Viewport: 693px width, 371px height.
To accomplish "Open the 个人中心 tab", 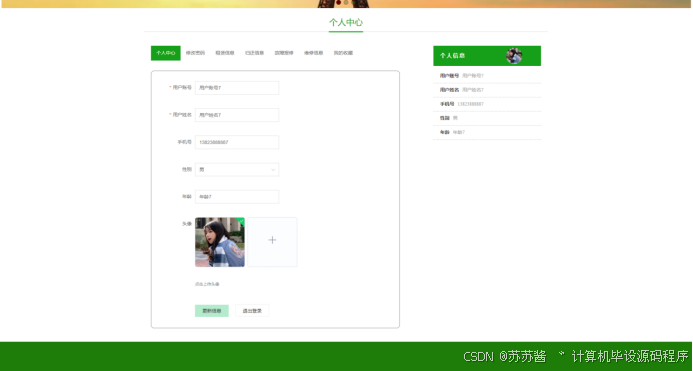I will click(x=166, y=53).
